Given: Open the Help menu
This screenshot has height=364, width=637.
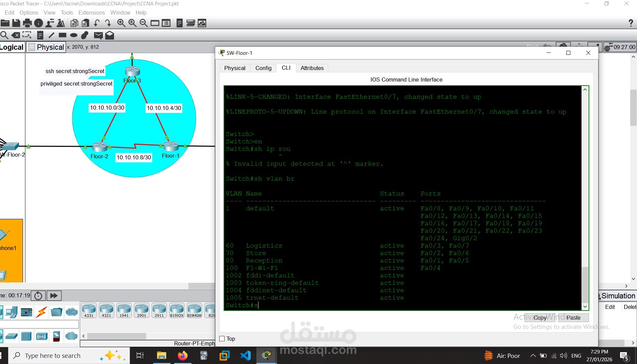Looking at the screenshot, I should (141, 13).
